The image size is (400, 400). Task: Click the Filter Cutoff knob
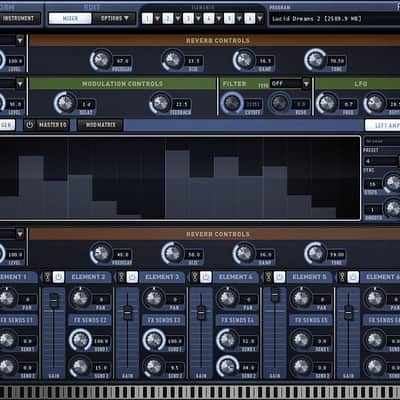(232, 103)
